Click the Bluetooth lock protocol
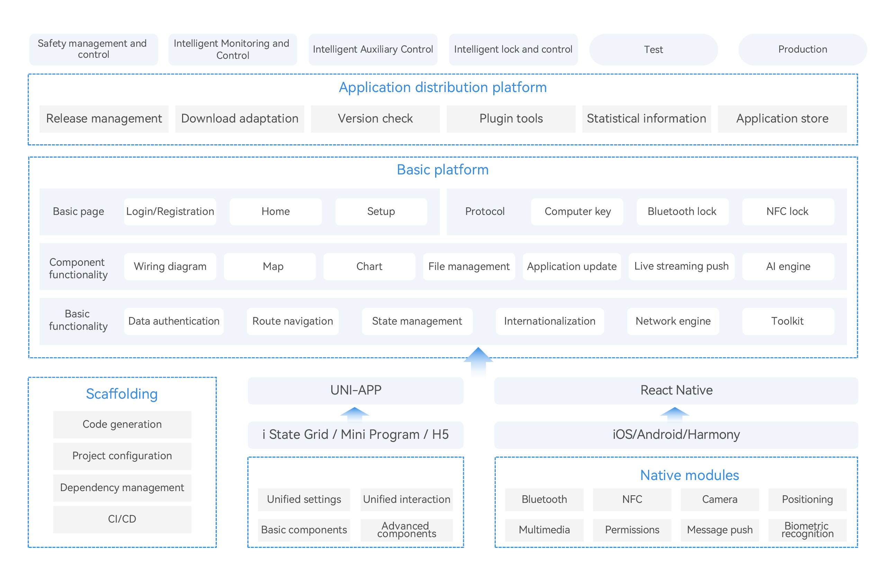The image size is (890, 588). coord(682,211)
